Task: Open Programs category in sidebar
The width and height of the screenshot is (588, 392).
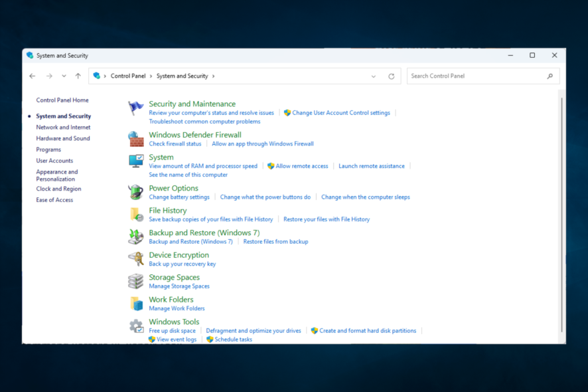Action: click(48, 149)
